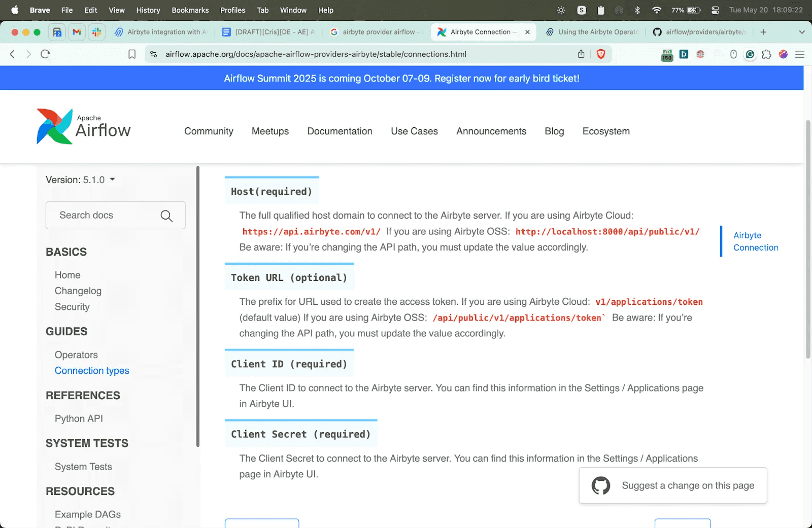Click Airbyte Connection in page contents
The height and width of the screenshot is (528, 812).
756,241
